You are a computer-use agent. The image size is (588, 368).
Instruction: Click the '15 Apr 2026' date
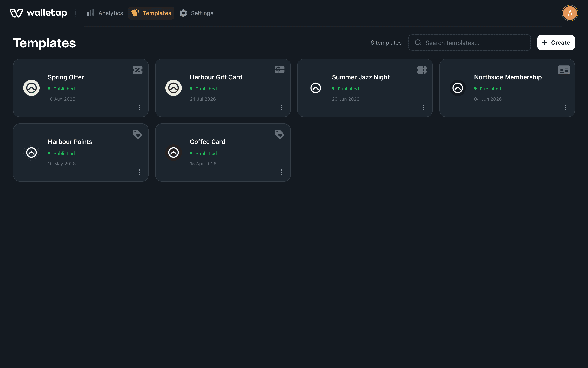point(203,164)
